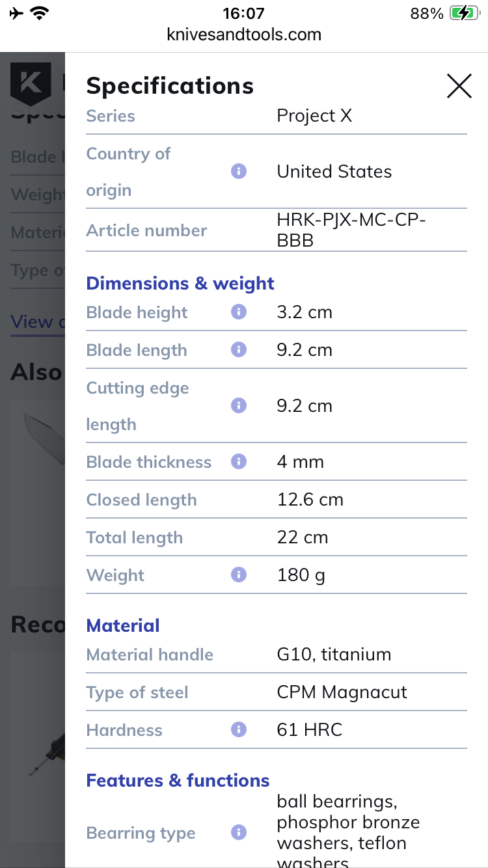
Task: Close the Specifications panel
Action: click(459, 86)
